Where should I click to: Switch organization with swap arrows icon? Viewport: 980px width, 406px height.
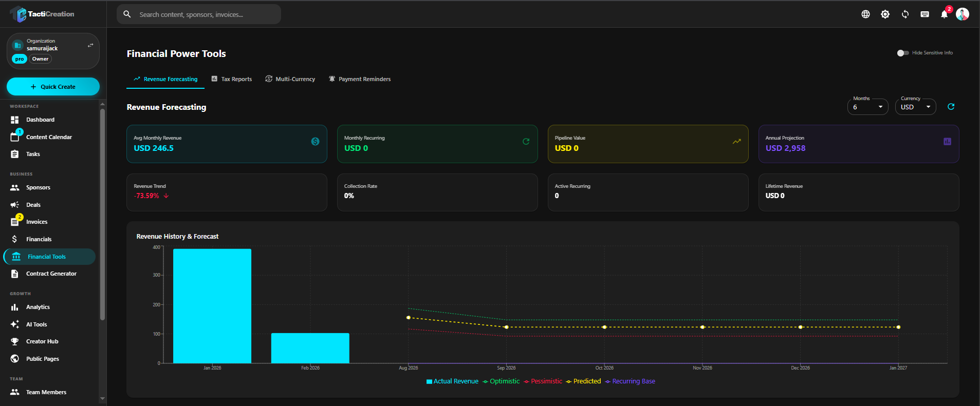(90, 45)
